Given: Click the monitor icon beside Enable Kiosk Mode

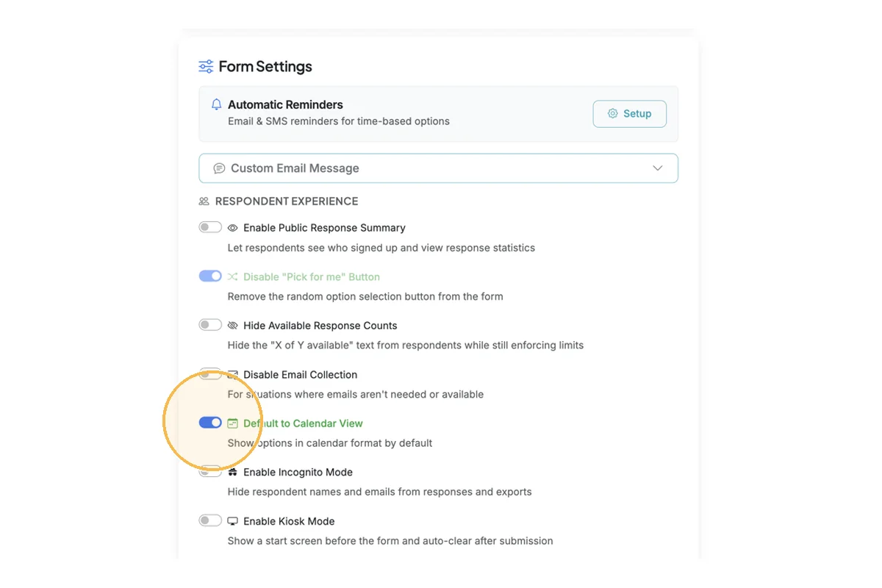Looking at the screenshot, I should [x=232, y=521].
